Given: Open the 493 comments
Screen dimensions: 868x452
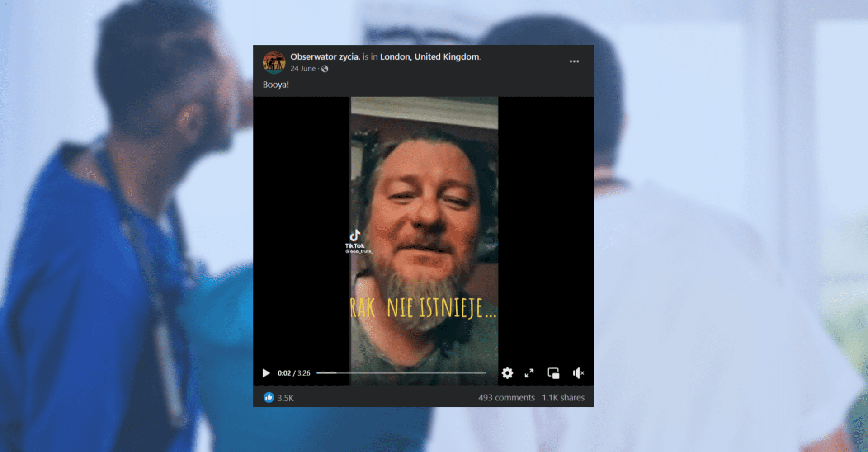Looking at the screenshot, I should 506,398.
